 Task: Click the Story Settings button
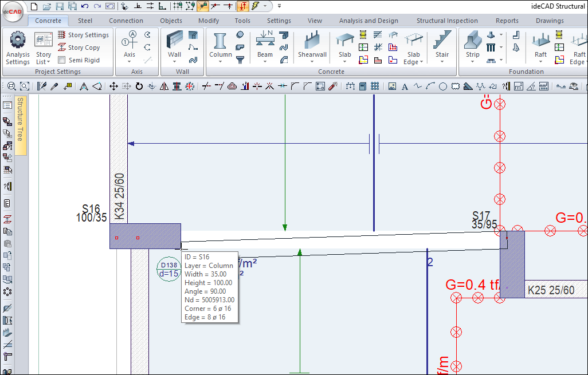83,35
